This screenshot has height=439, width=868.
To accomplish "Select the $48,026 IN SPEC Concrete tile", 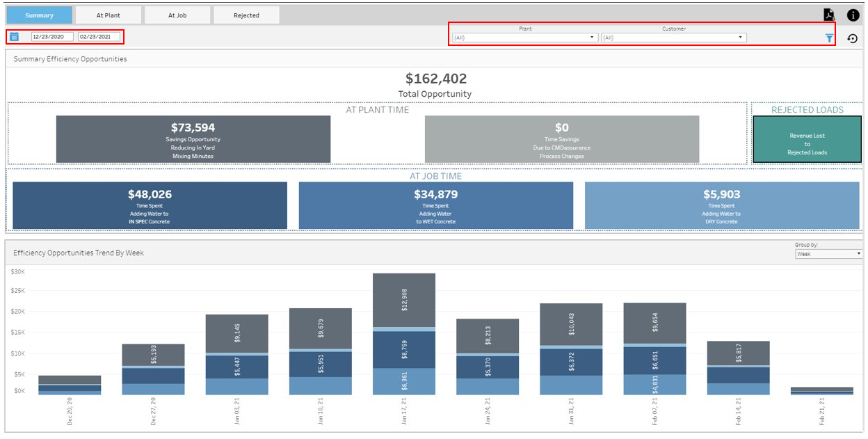I will point(150,205).
